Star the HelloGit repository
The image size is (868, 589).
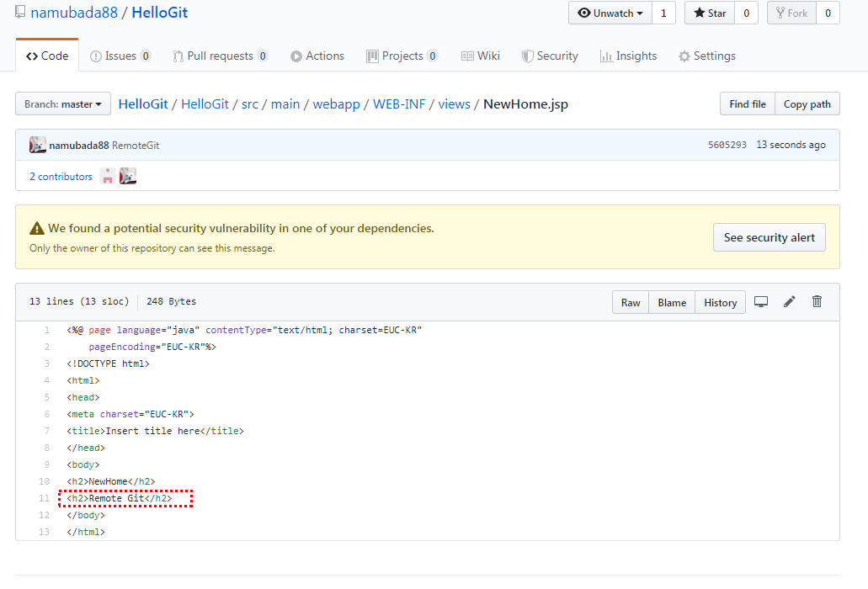710,13
